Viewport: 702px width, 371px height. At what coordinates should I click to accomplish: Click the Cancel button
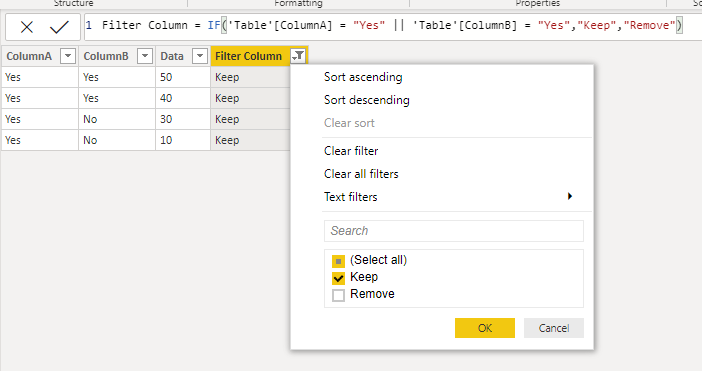pos(554,328)
